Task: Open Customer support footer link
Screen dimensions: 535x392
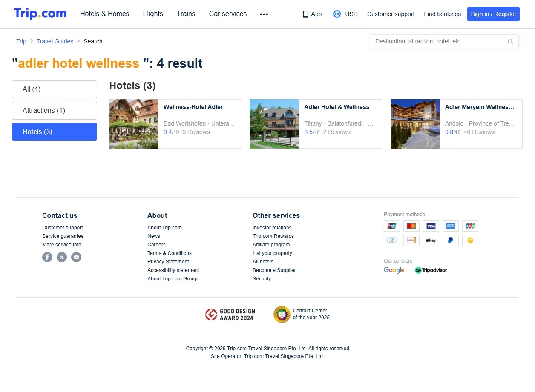Action: click(63, 228)
